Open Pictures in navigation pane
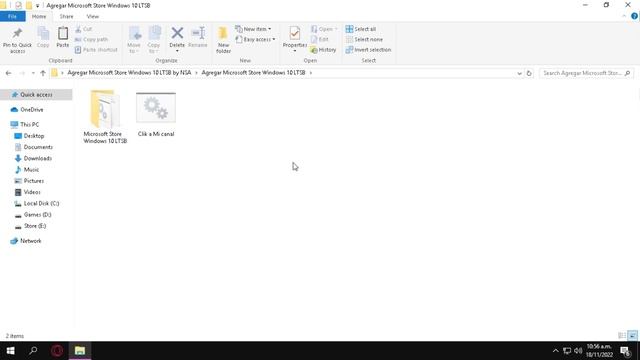 tap(33, 181)
